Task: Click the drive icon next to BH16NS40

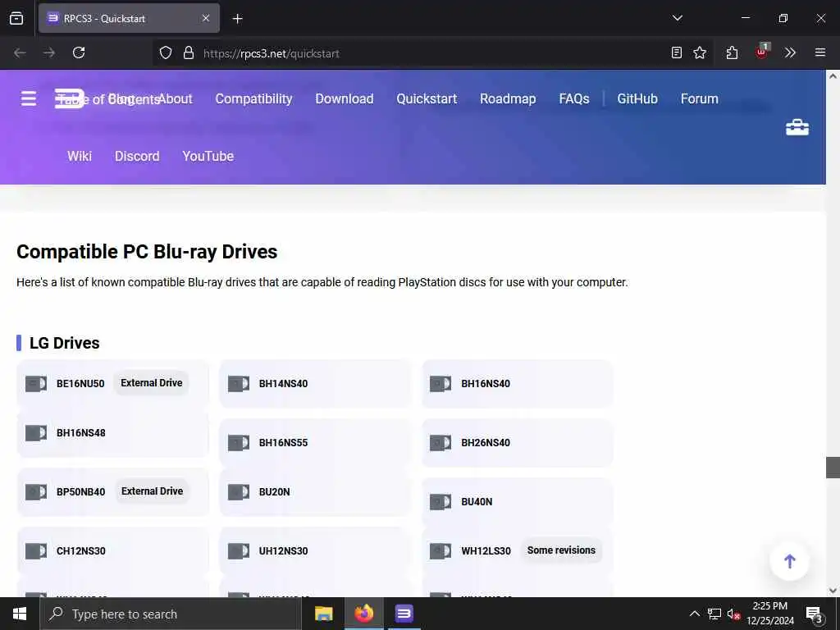Action: tap(441, 384)
